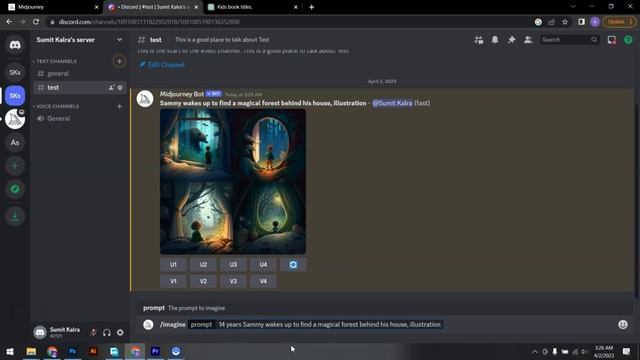Create channel plus next to Voice Channels

[x=119, y=106]
